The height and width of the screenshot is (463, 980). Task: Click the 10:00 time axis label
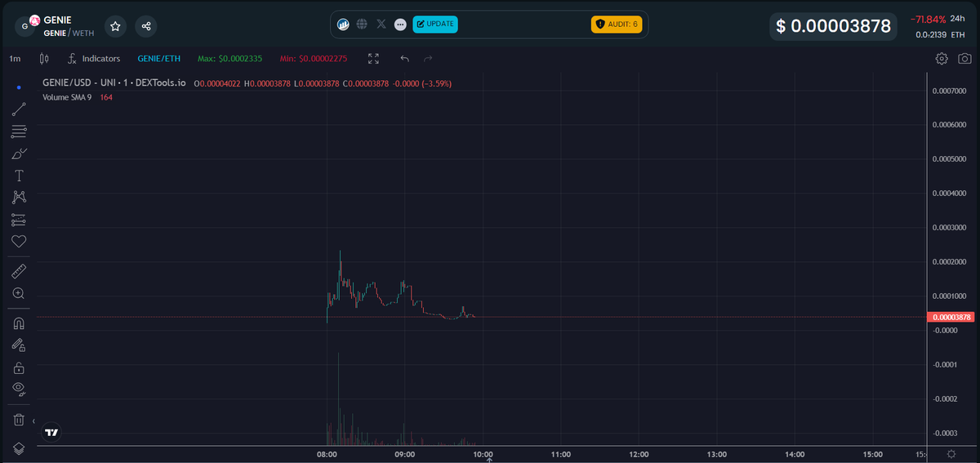tap(483, 454)
